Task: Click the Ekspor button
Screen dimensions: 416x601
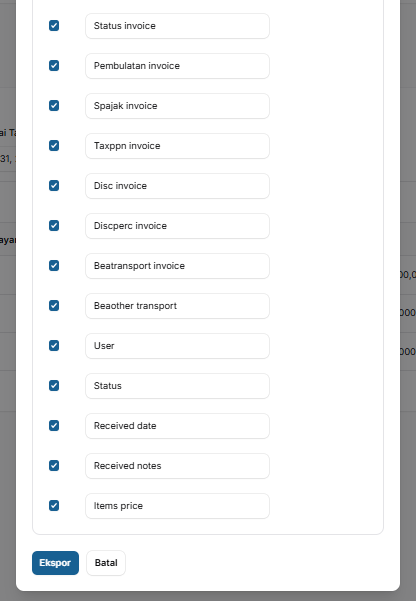Action: [55, 563]
